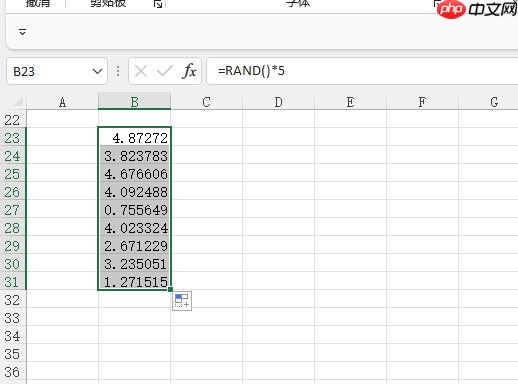Click the fill handle of the selection

tap(170, 289)
